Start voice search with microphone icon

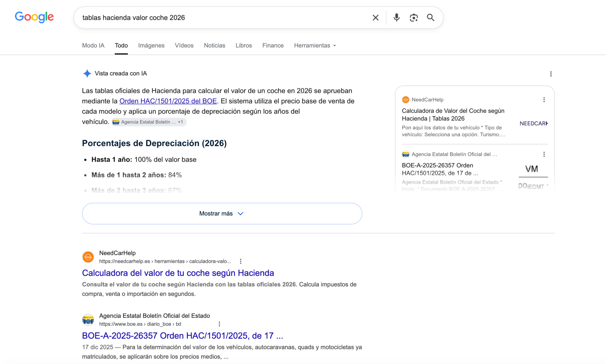pyautogui.click(x=397, y=17)
